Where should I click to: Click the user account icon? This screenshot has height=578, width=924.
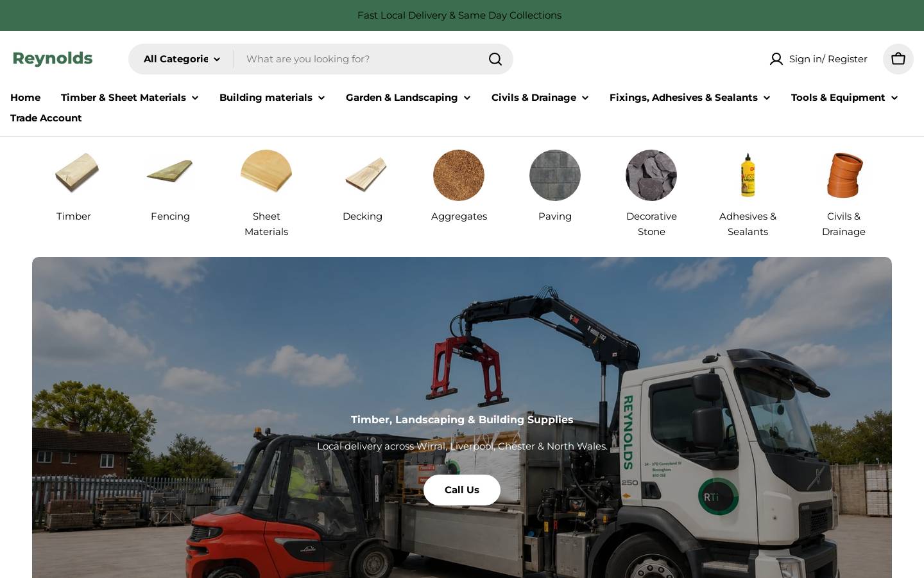(776, 59)
